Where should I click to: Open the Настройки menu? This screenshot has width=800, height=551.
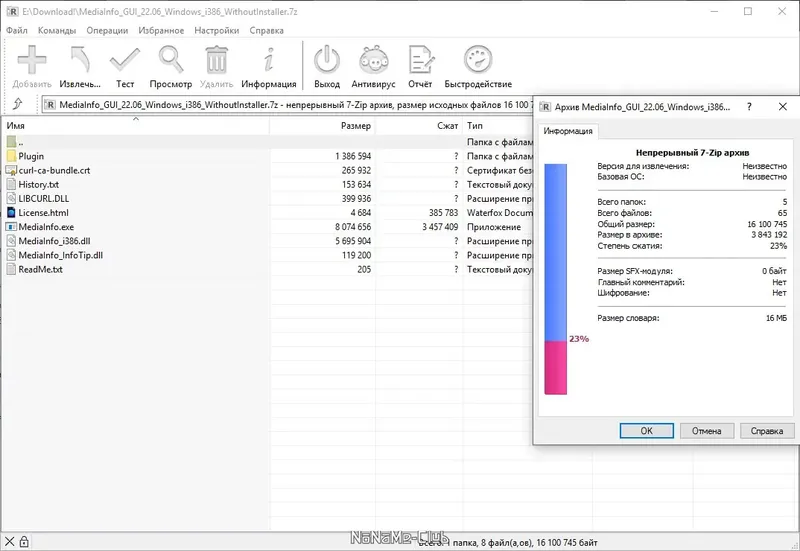217,31
